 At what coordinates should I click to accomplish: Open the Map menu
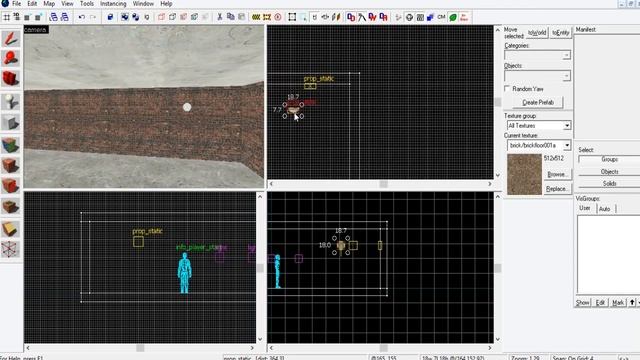49,4
